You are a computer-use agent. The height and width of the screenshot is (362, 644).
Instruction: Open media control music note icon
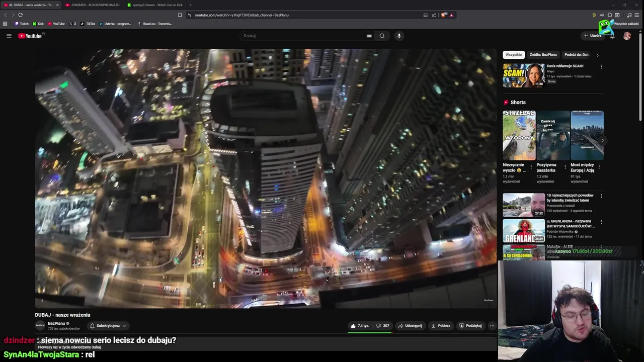(x=629, y=15)
